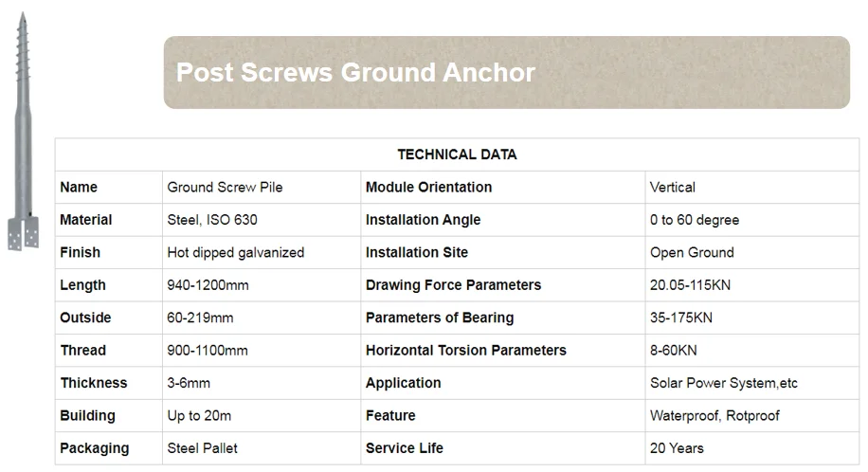Select the 20.05-115KN drawing force value
The height and width of the screenshot is (472, 868).
pyautogui.click(x=690, y=285)
